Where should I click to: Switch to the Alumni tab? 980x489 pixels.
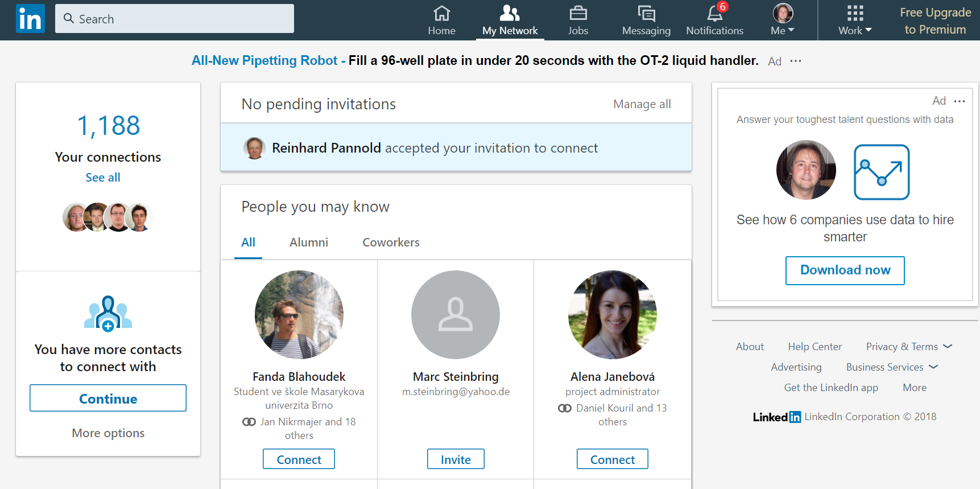pos(309,243)
